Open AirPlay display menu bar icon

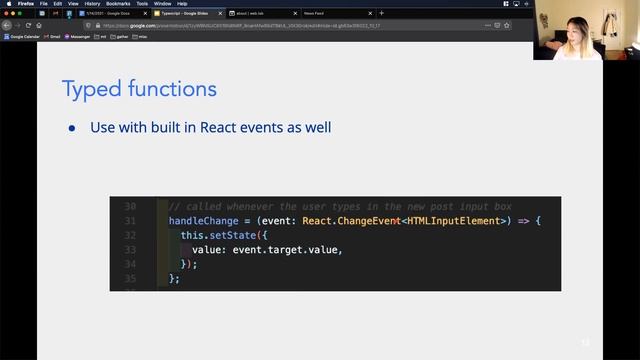(x=516, y=4)
